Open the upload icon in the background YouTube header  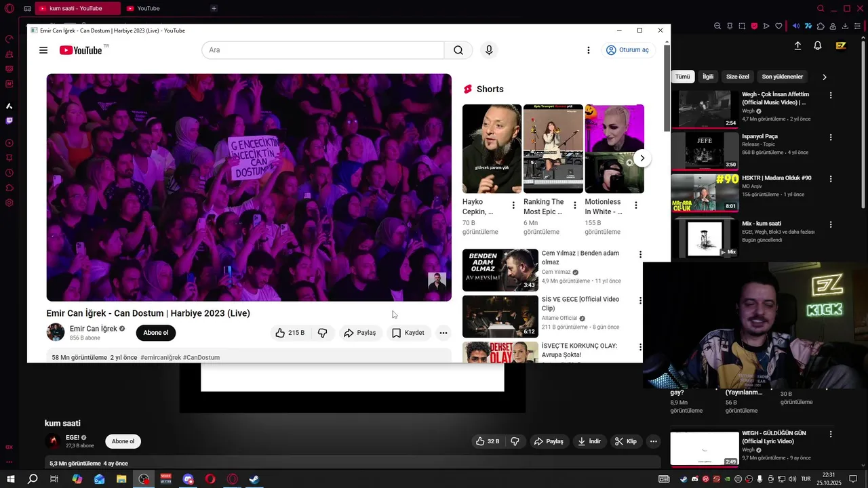[798, 45]
